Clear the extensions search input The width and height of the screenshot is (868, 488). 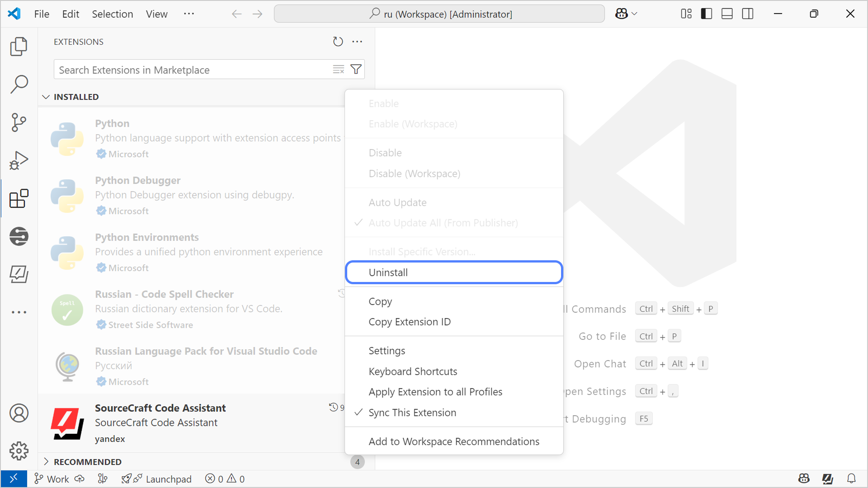[338, 69]
